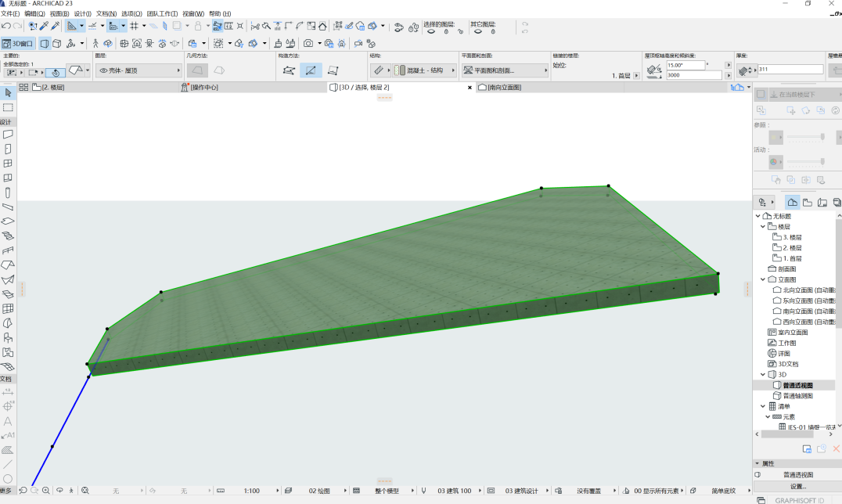Click the 3D窗口 button
The height and width of the screenshot is (504, 842).
click(18, 44)
